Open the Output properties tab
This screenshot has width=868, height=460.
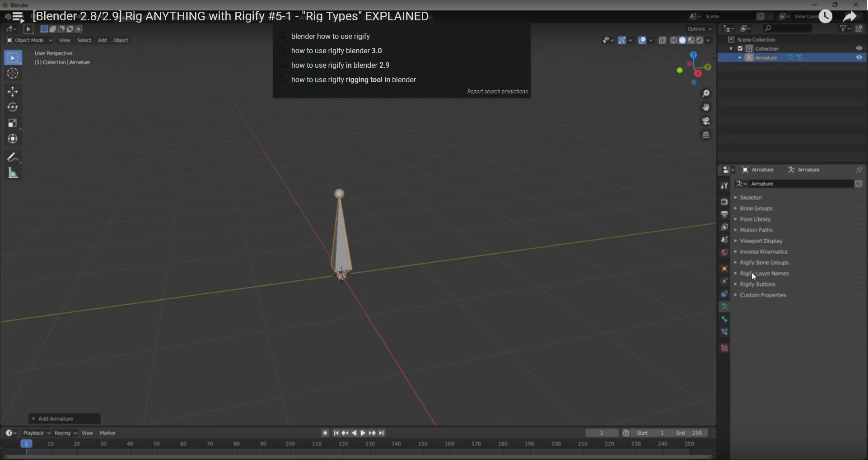point(724,214)
